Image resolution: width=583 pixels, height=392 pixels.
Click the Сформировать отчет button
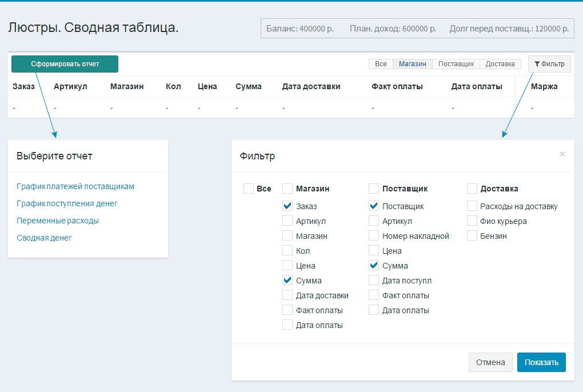click(x=65, y=64)
